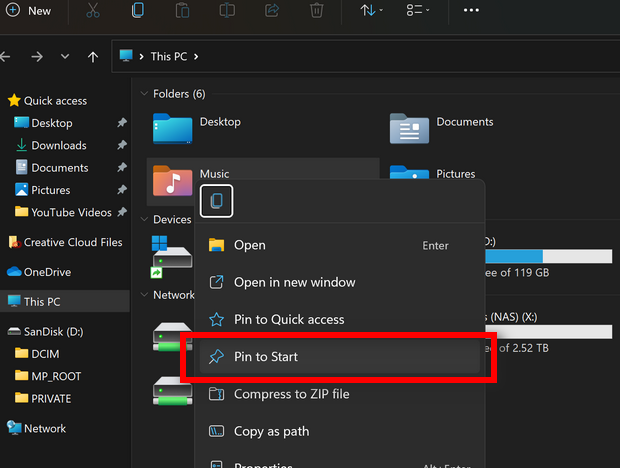Open OneDrive in sidebar
620x468 pixels.
tap(39, 272)
